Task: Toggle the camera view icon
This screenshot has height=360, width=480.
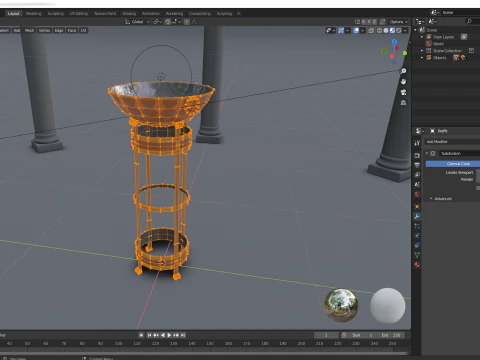Action: click(x=403, y=92)
